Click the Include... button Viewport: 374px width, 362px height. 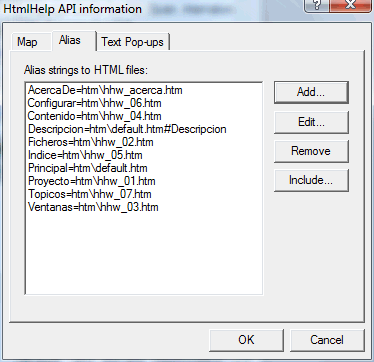coord(311,180)
